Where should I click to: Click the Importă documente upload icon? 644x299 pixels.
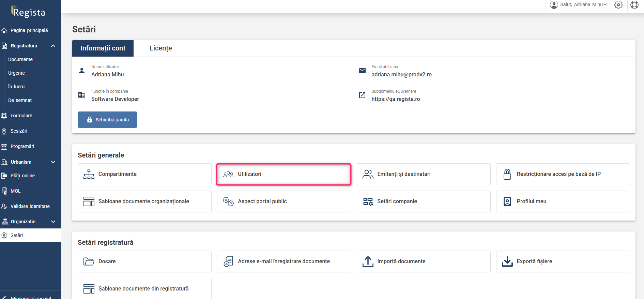(368, 261)
